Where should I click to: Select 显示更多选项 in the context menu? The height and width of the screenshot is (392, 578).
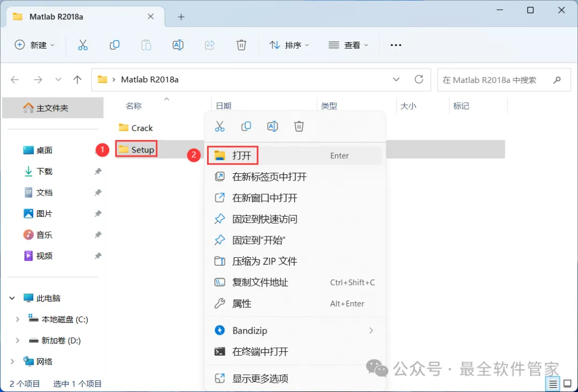click(294, 379)
